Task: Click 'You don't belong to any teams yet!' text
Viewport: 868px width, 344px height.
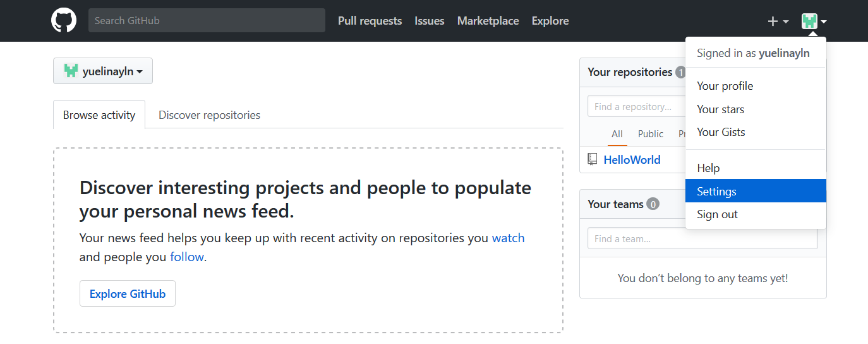Action: [702, 278]
